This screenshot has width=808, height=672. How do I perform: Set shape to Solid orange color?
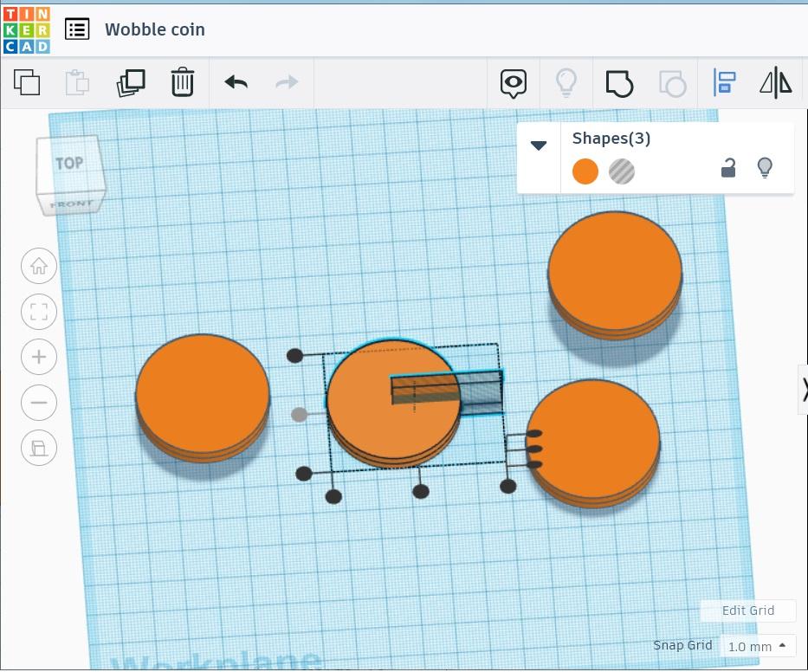[585, 171]
